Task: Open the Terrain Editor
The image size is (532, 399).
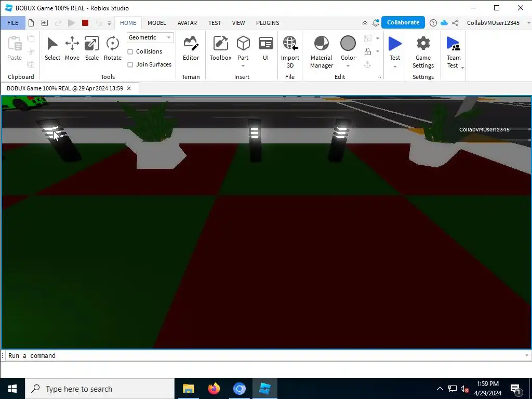Action: (191, 48)
